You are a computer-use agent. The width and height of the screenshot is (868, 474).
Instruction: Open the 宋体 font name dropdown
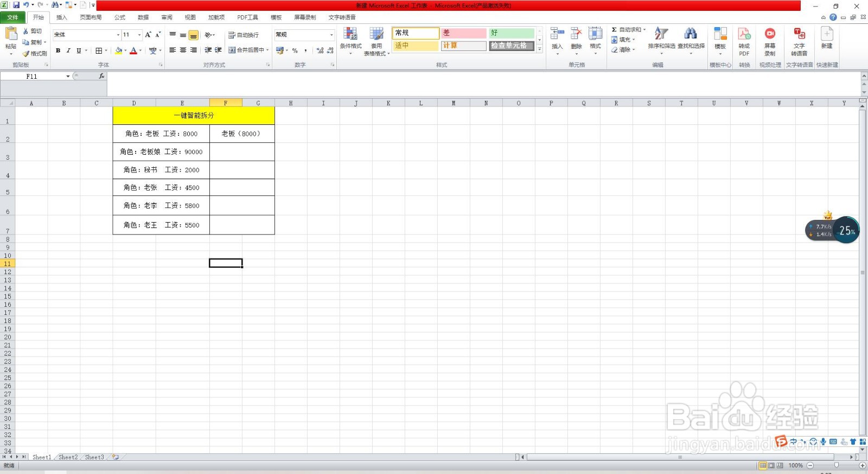tap(118, 35)
